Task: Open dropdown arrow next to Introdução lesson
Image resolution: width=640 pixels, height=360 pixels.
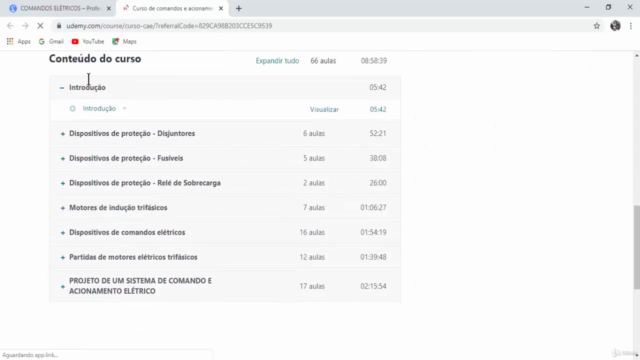Action: [x=124, y=109]
